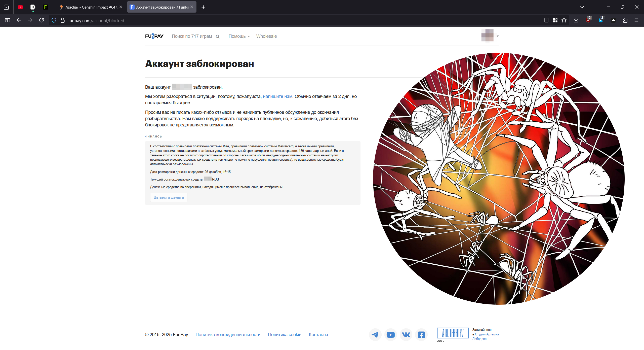The height and width of the screenshot is (350, 644).
Task: Open the extensions puzzle icon
Action: (x=625, y=20)
